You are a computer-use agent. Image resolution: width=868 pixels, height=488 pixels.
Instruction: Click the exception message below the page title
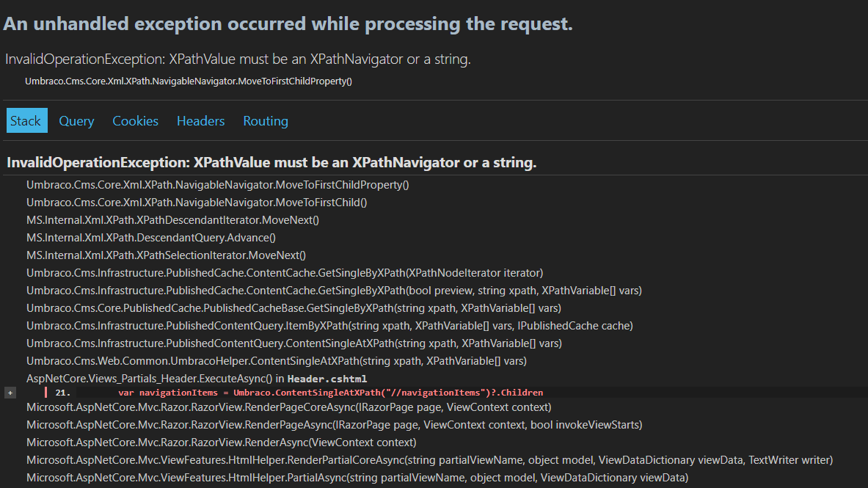click(238, 59)
